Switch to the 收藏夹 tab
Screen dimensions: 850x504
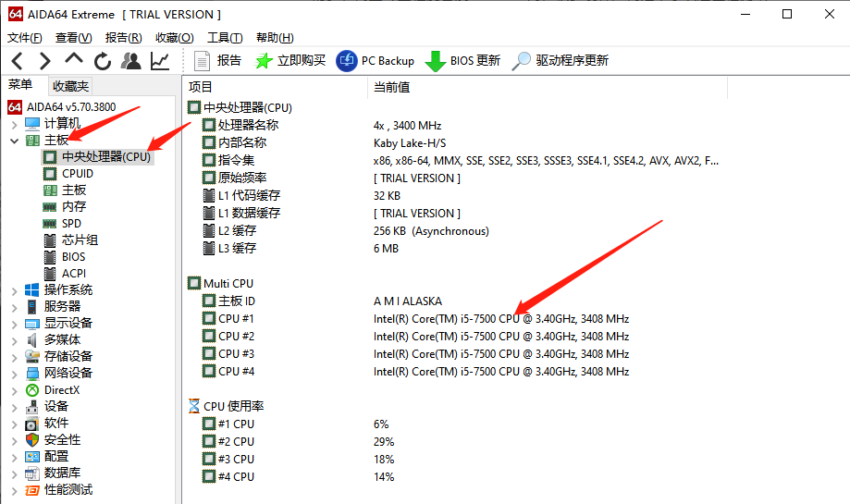click(70, 86)
